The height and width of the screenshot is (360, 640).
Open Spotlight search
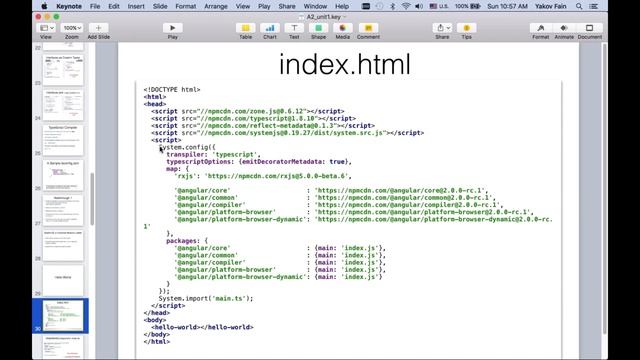(579, 6)
